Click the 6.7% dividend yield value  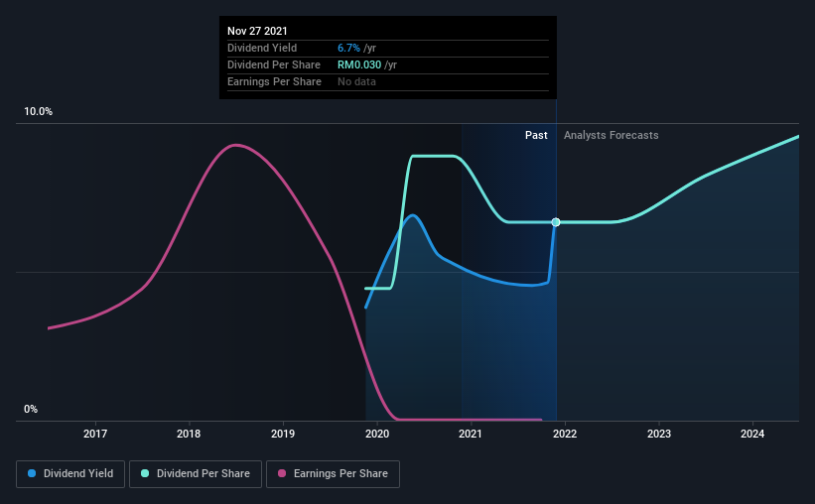pos(348,48)
